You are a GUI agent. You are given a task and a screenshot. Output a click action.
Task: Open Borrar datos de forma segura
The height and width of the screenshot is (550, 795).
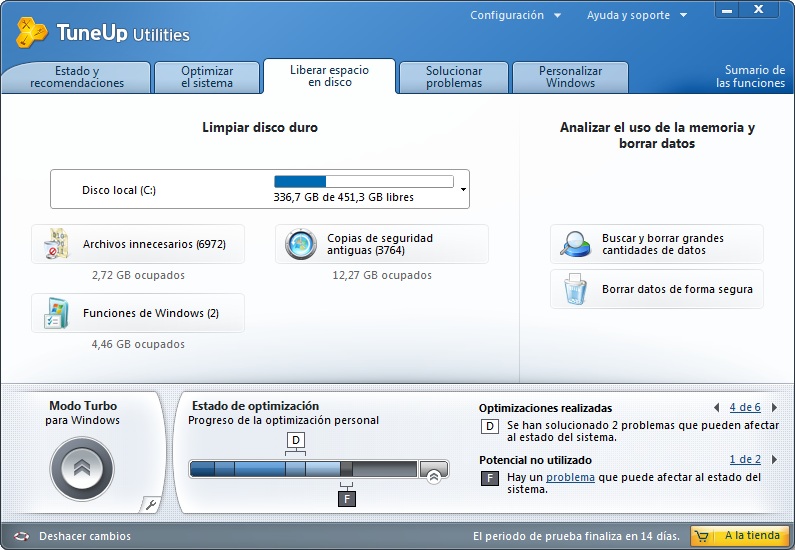click(x=657, y=289)
